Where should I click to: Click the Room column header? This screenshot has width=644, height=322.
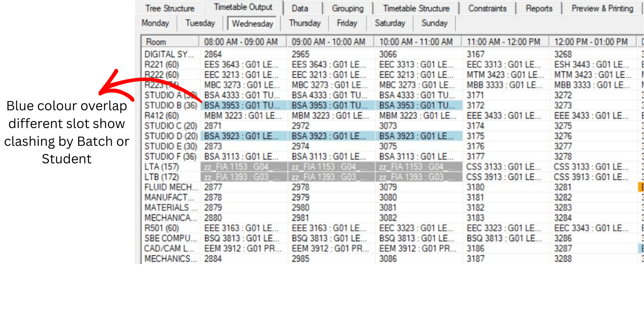(x=170, y=42)
